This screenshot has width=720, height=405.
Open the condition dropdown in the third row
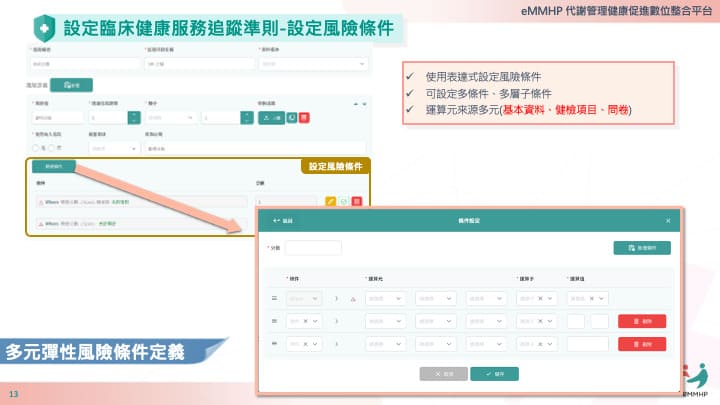(305, 344)
